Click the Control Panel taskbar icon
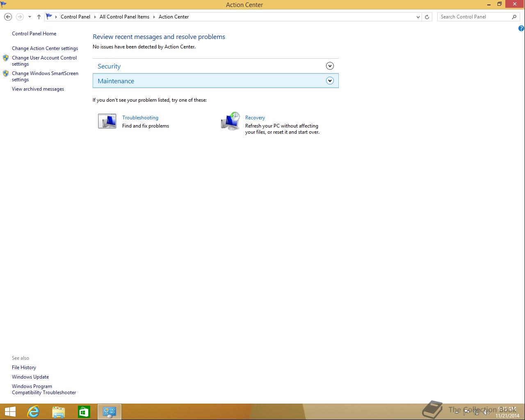This screenshot has height=420, width=525. click(110, 411)
